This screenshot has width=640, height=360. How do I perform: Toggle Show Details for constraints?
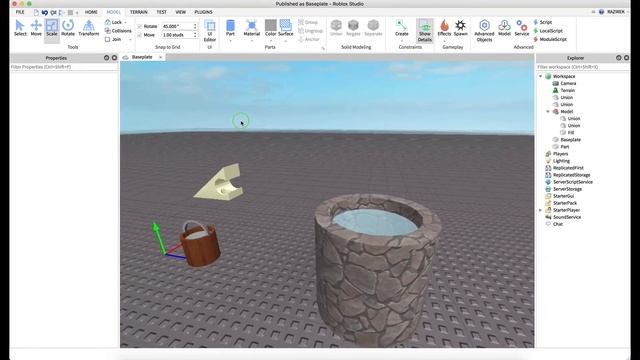click(x=424, y=31)
